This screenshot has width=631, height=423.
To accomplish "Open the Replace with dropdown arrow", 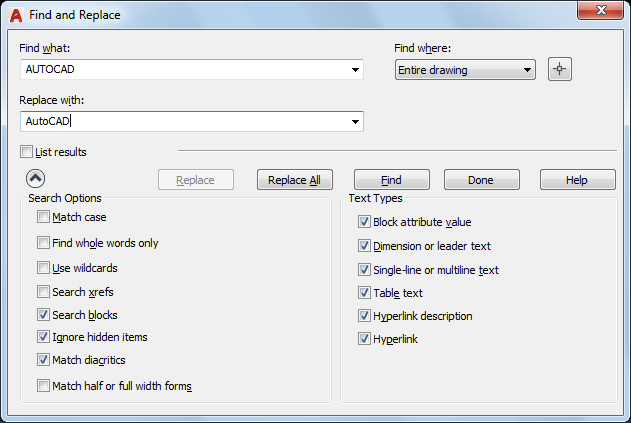I will coord(355,122).
